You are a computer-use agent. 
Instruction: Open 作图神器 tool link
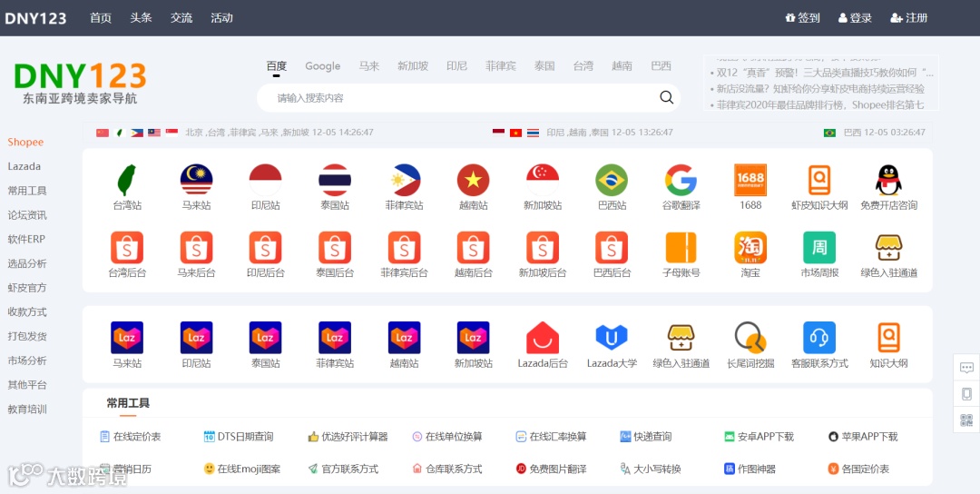pyautogui.click(x=750, y=469)
